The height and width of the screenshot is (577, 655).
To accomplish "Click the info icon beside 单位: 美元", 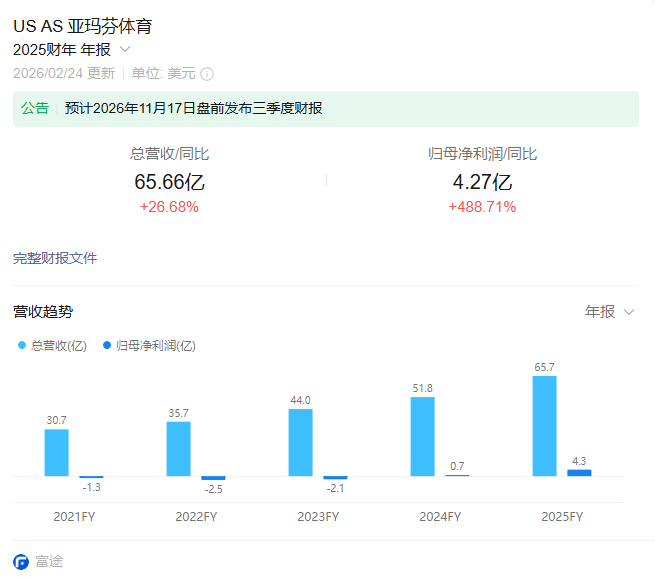I will click(207, 74).
